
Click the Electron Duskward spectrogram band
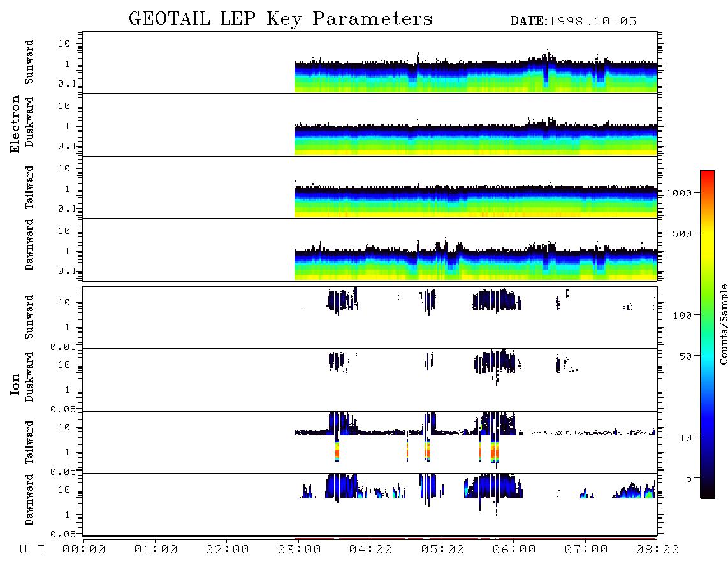476,138
